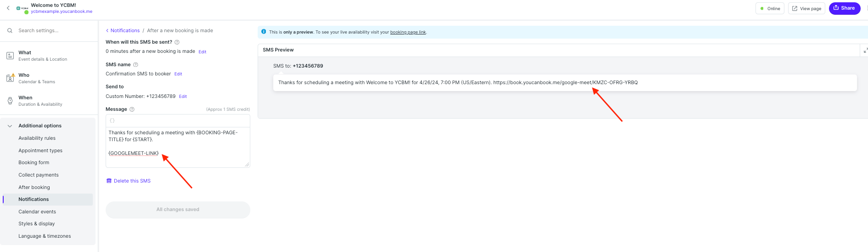
Task: Click Delete this SMS link
Action: tap(132, 181)
